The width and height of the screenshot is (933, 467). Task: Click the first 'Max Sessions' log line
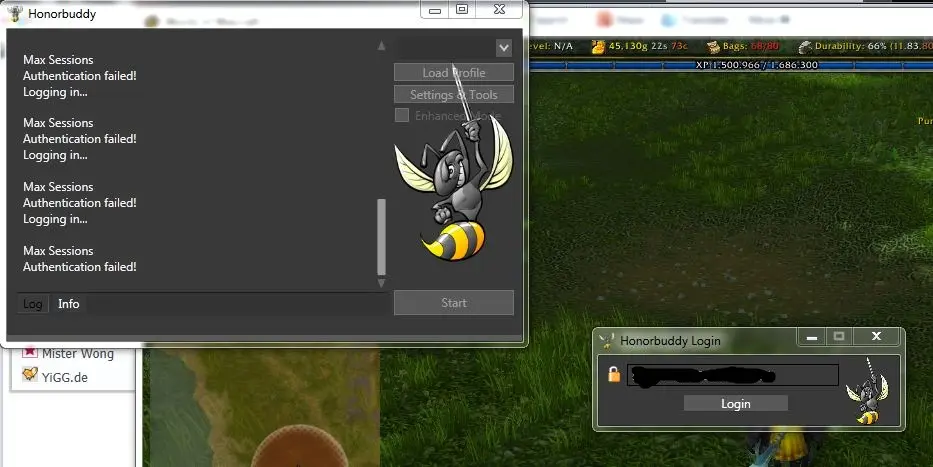tap(58, 60)
